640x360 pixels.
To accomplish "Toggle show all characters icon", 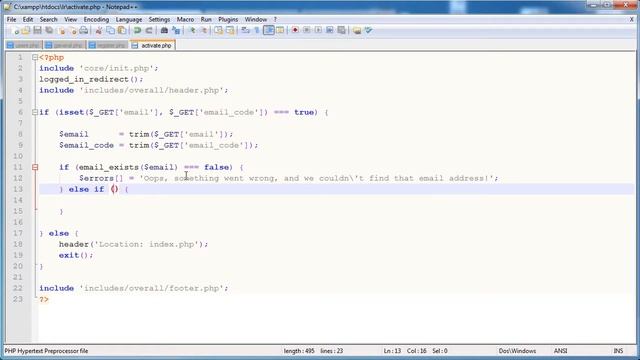I will pos(257,31).
